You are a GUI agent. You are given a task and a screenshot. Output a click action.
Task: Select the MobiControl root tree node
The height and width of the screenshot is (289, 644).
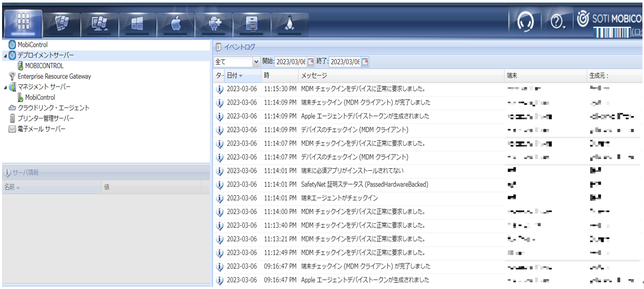(x=32, y=45)
